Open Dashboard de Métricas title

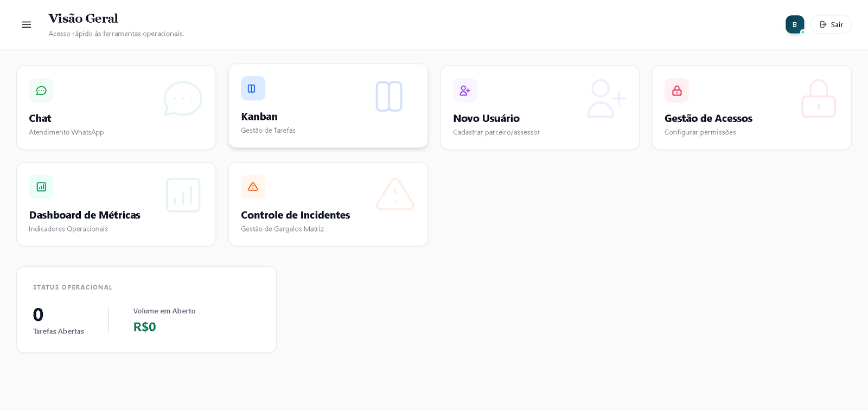(85, 215)
